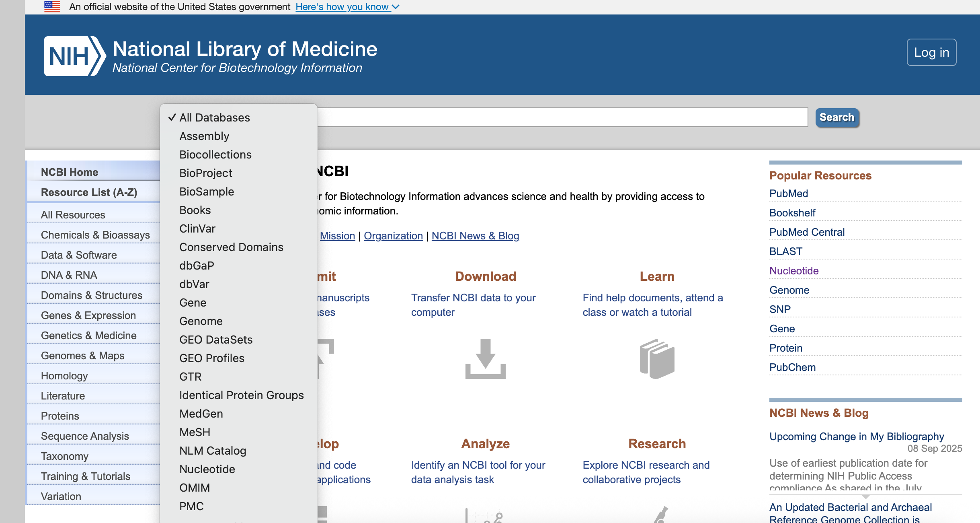Click the Search button
Image resolution: width=980 pixels, height=523 pixels.
pos(836,117)
